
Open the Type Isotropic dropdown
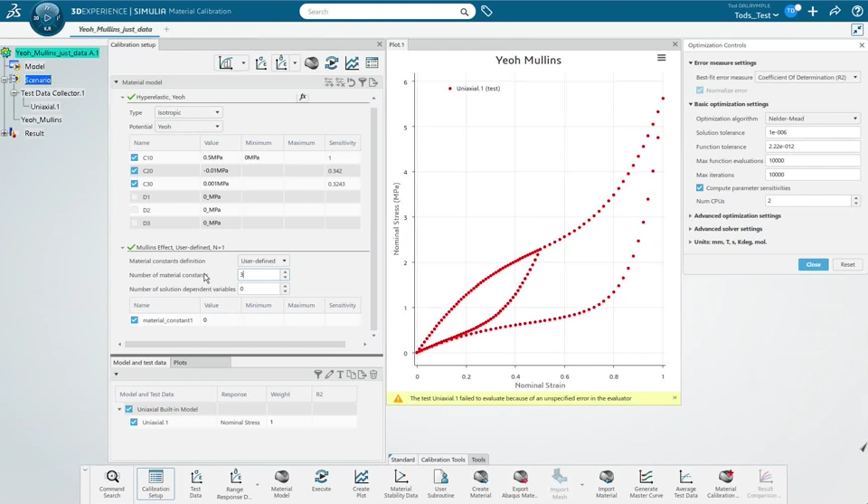[188, 112]
